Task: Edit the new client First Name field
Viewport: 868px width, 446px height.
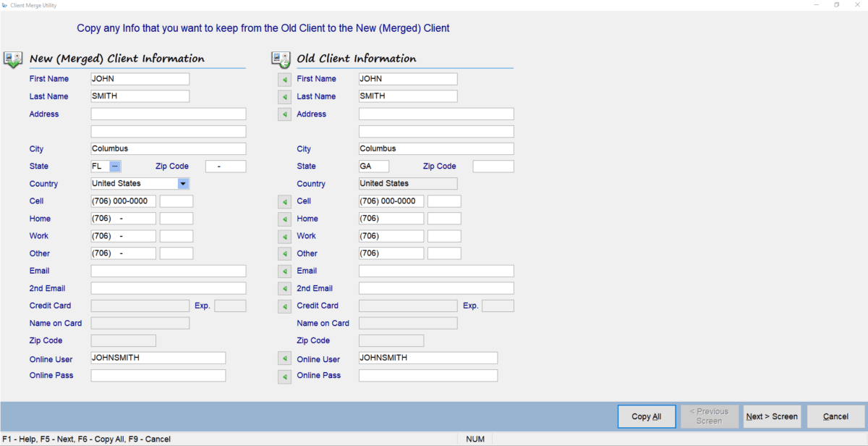Action: coord(140,79)
